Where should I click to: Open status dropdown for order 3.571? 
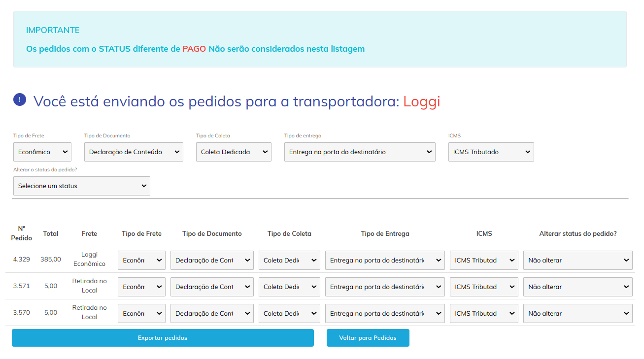578,287
